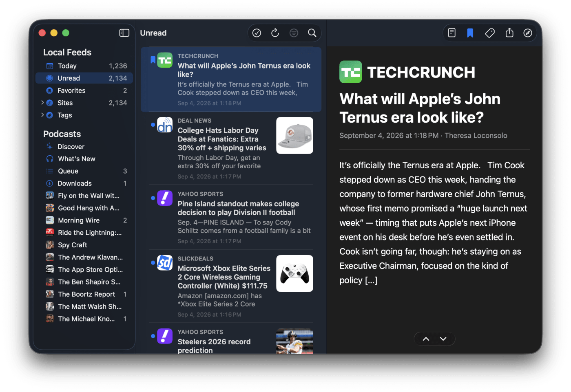Select the Morning Wire podcast

[84, 220]
